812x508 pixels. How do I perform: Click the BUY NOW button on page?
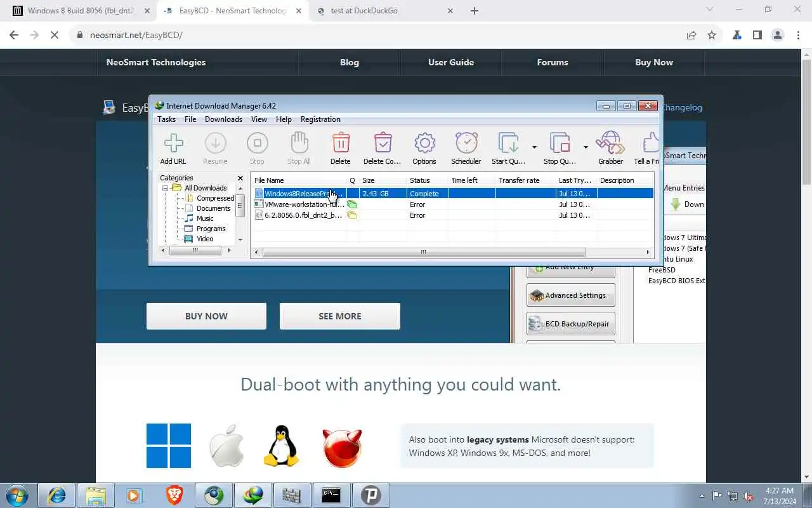(206, 316)
